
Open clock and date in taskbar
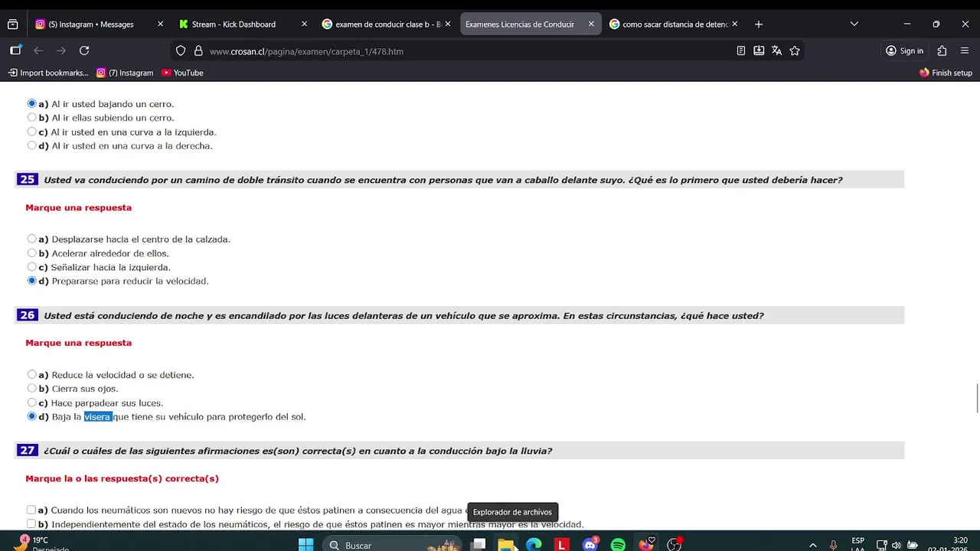[947, 545]
